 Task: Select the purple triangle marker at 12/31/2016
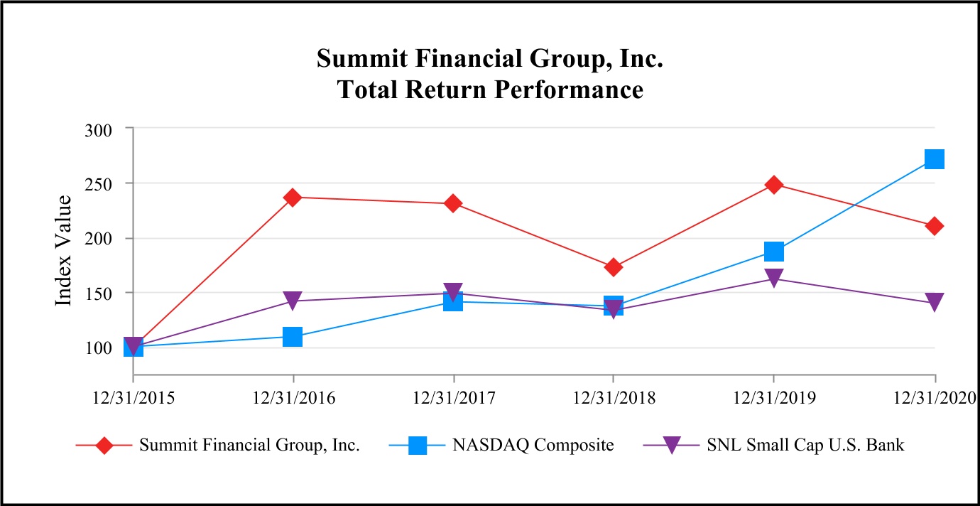coord(293,301)
